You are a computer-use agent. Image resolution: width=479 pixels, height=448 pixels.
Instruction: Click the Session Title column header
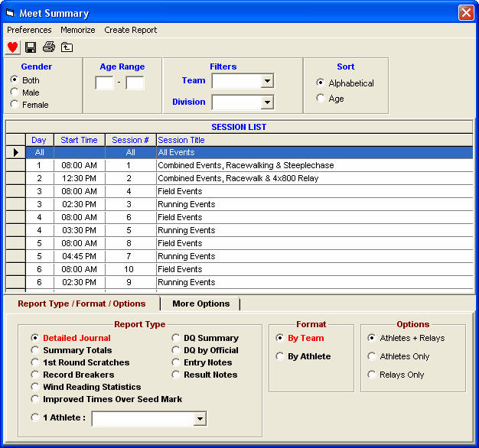click(x=314, y=140)
